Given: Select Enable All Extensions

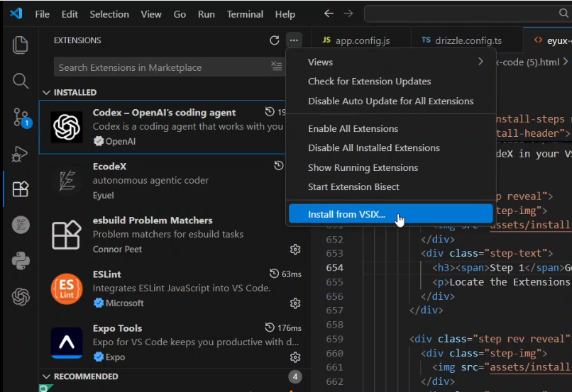Looking at the screenshot, I should tap(353, 128).
